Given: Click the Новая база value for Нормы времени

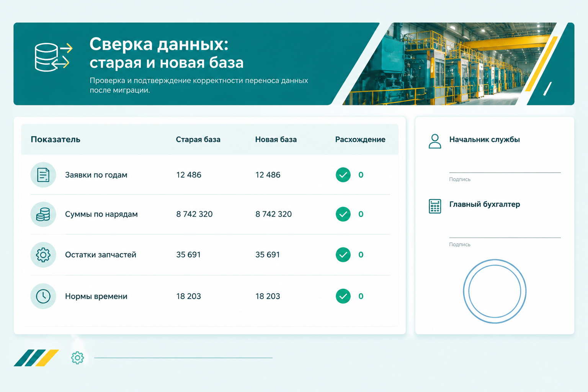Looking at the screenshot, I should [268, 296].
